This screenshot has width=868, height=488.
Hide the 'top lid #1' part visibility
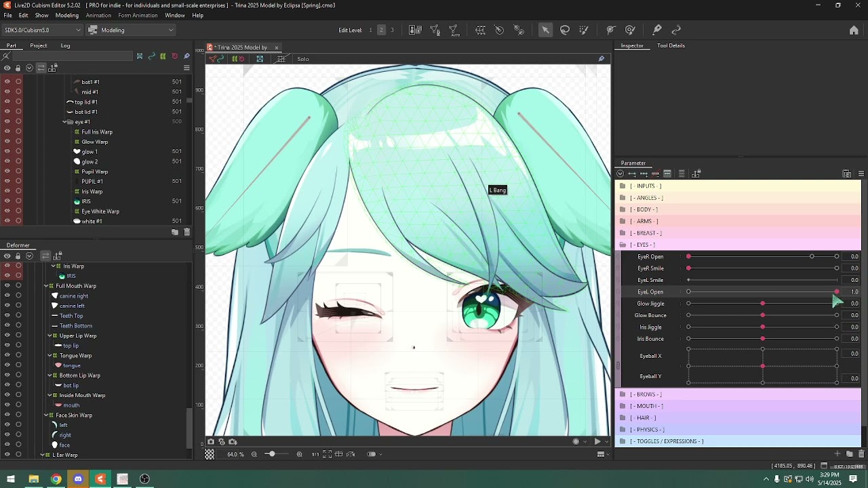[x=7, y=102]
